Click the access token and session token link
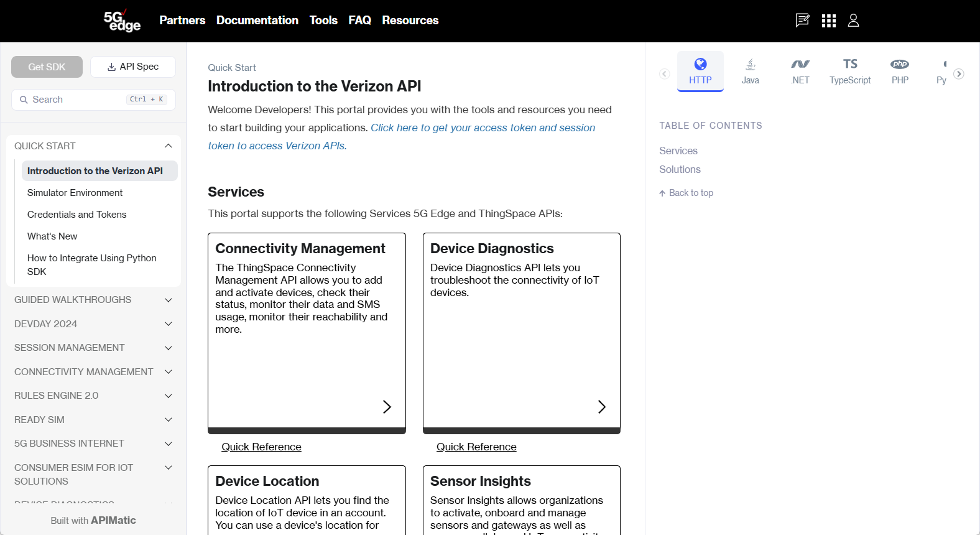 (x=401, y=137)
